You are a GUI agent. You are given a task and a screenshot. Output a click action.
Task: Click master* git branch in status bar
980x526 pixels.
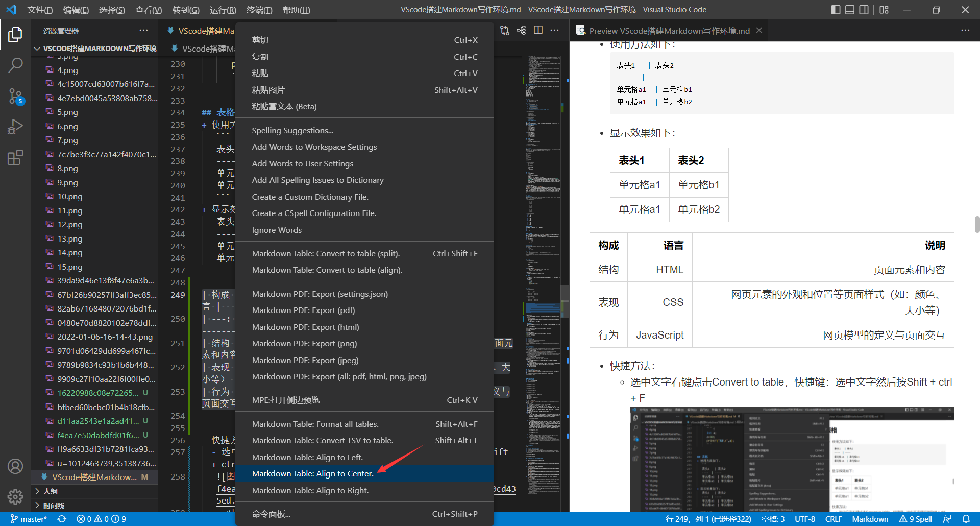[29, 519]
